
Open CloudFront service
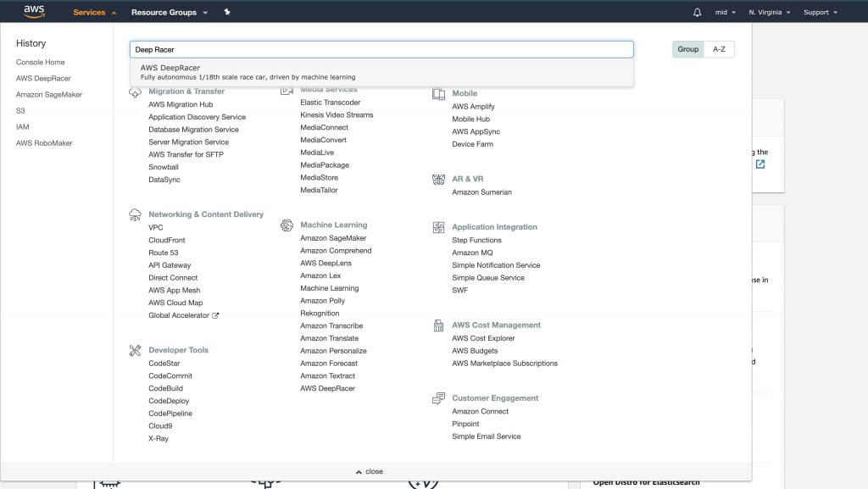(167, 240)
